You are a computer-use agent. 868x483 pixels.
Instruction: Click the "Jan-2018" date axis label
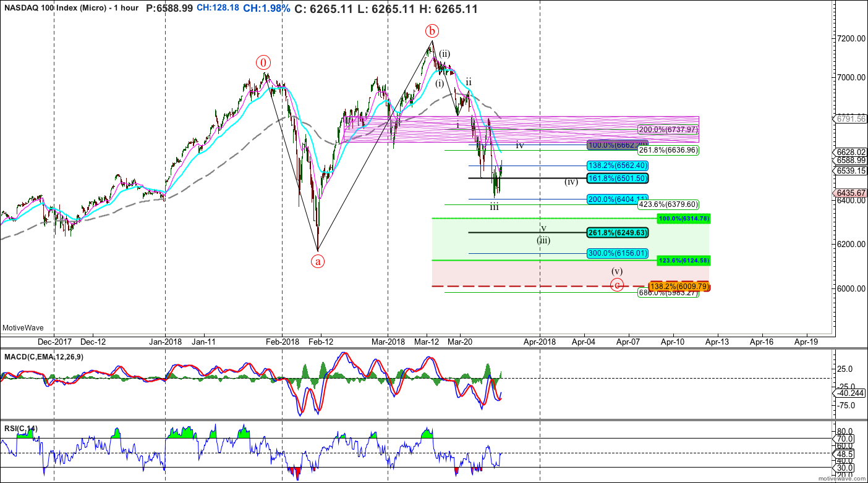(x=165, y=341)
